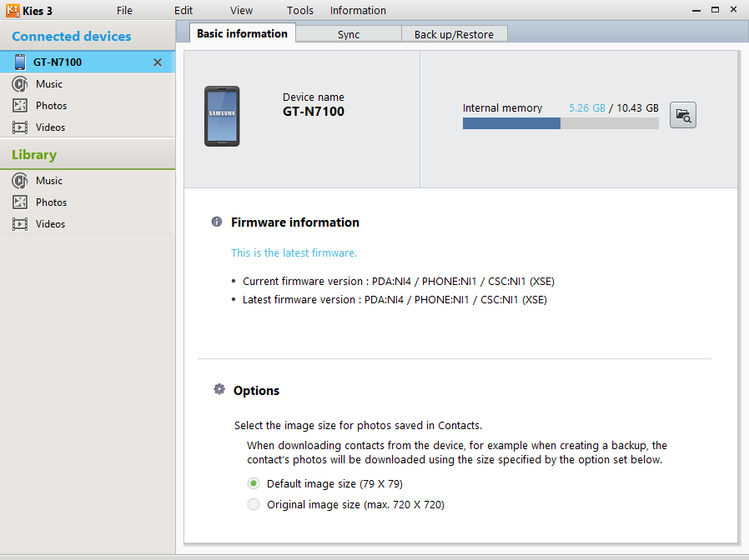Image resolution: width=749 pixels, height=560 pixels.
Task: Click the GT-N7100 device name heading
Action: 314,111
